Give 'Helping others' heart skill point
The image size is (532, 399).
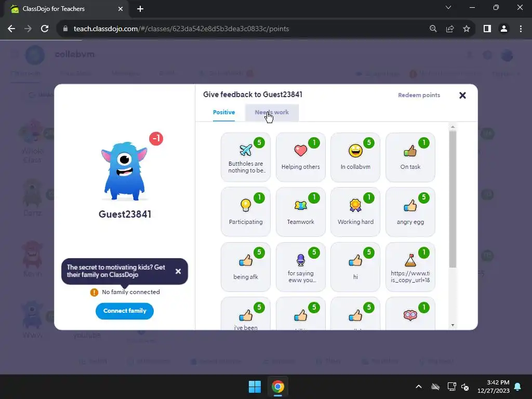[x=301, y=157]
